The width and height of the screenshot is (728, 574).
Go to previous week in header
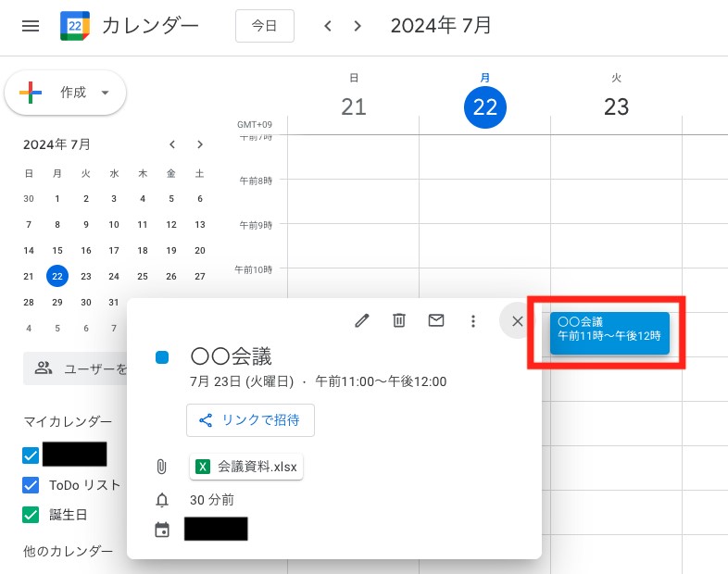pyautogui.click(x=328, y=26)
